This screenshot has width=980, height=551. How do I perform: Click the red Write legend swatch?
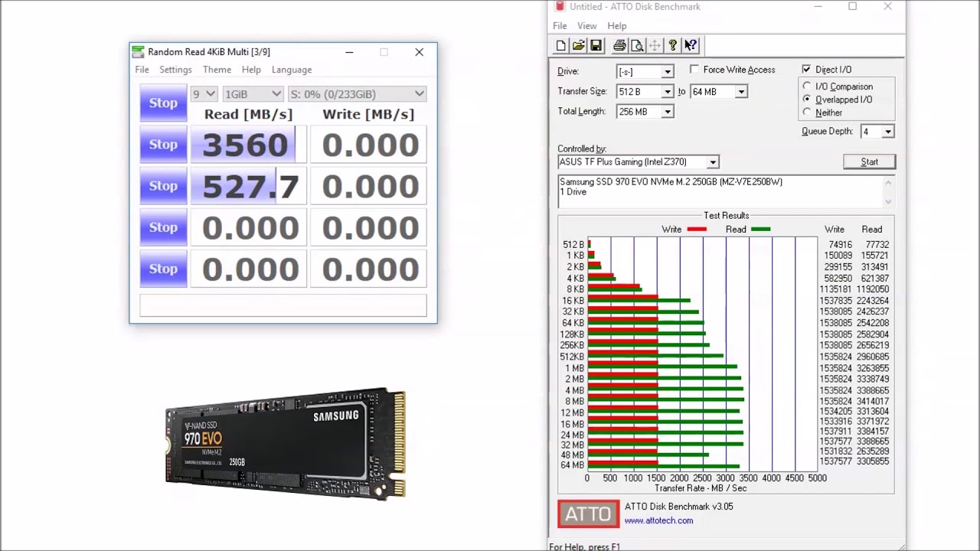point(697,230)
